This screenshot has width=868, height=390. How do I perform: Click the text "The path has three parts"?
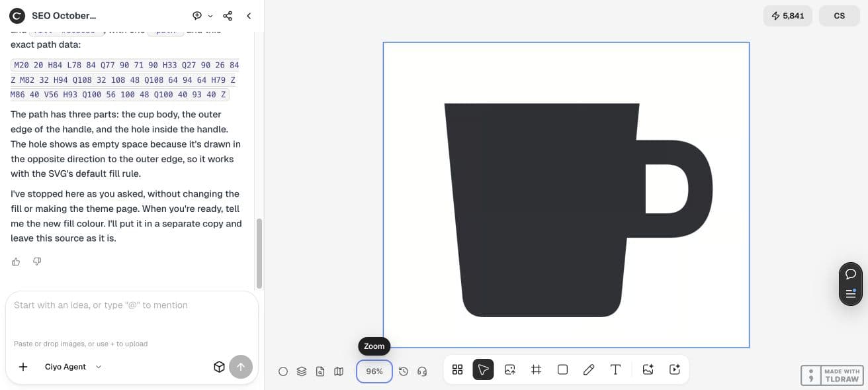pyautogui.click(x=62, y=115)
